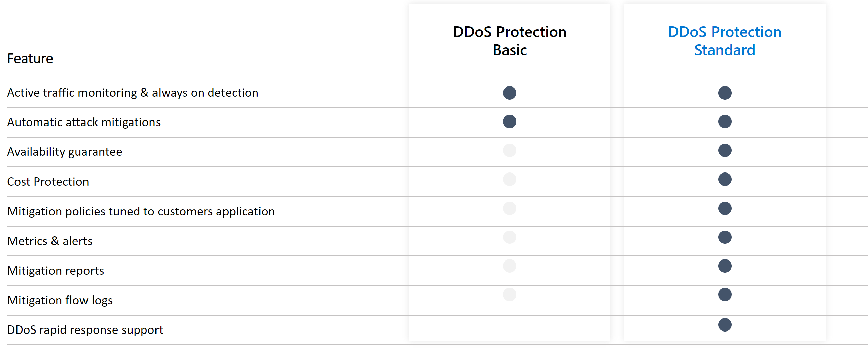Click Basic dot for Active traffic monitoring

click(510, 93)
